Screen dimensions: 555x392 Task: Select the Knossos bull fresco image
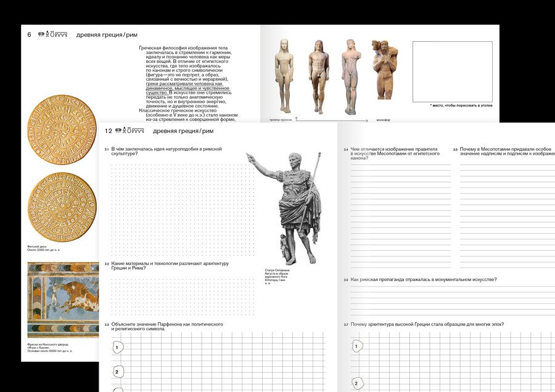click(x=63, y=300)
